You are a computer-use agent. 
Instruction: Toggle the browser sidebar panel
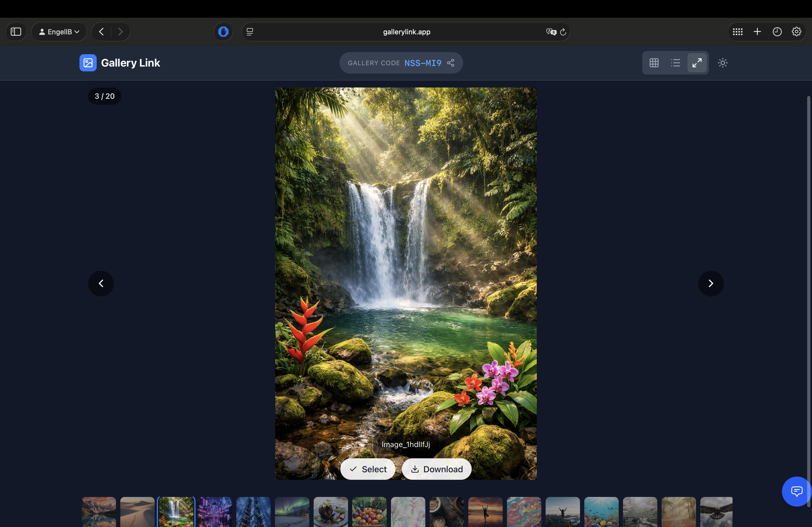16,32
